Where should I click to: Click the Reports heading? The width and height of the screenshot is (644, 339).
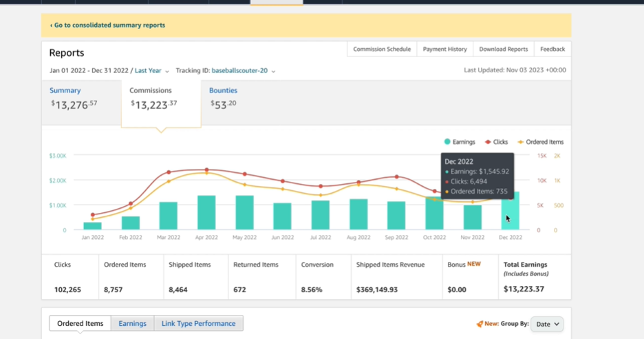click(x=67, y=52)
